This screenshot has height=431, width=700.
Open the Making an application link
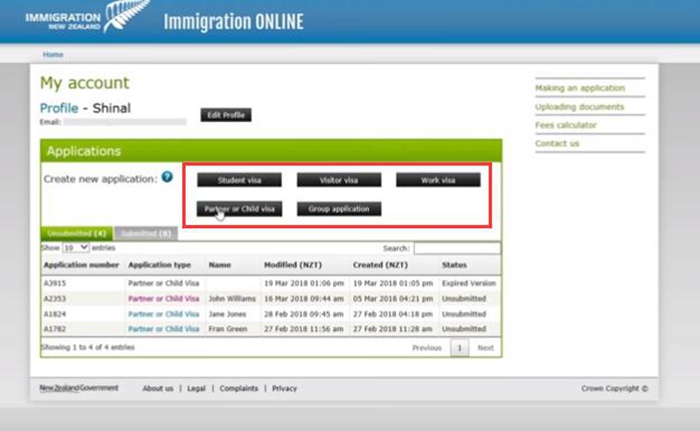point(579,88)
